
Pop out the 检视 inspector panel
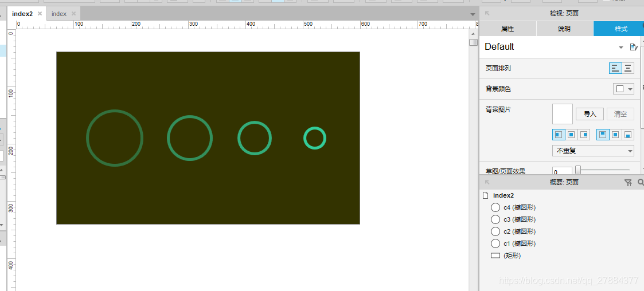point(487,13)
